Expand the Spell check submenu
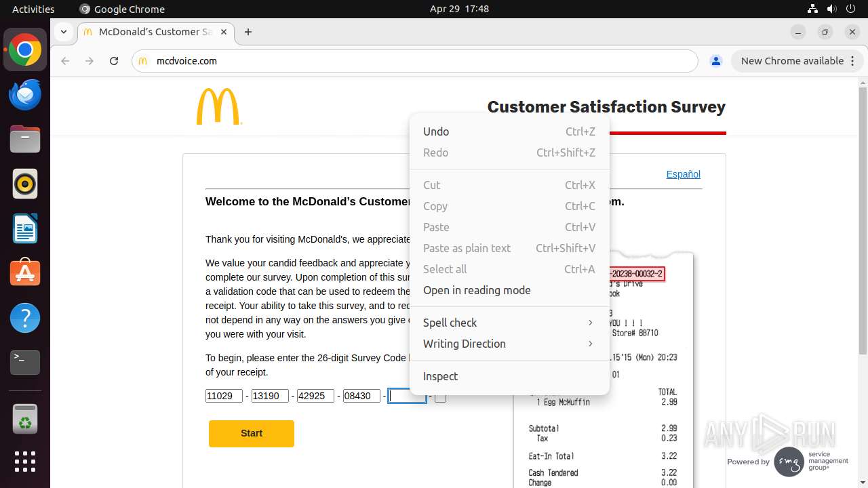The width and height of the screenshot is (868, 488). tap(509, 323)
